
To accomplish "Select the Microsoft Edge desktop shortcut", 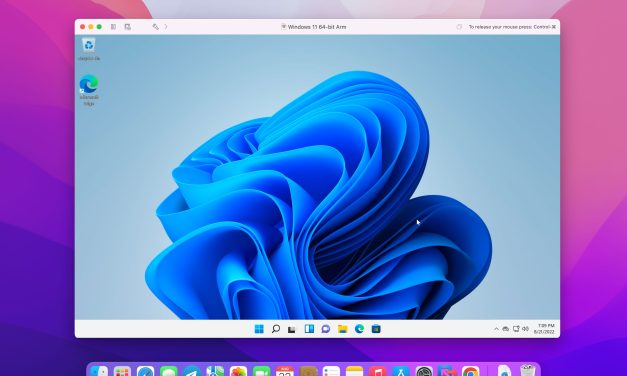I will [x=89, y=90].
